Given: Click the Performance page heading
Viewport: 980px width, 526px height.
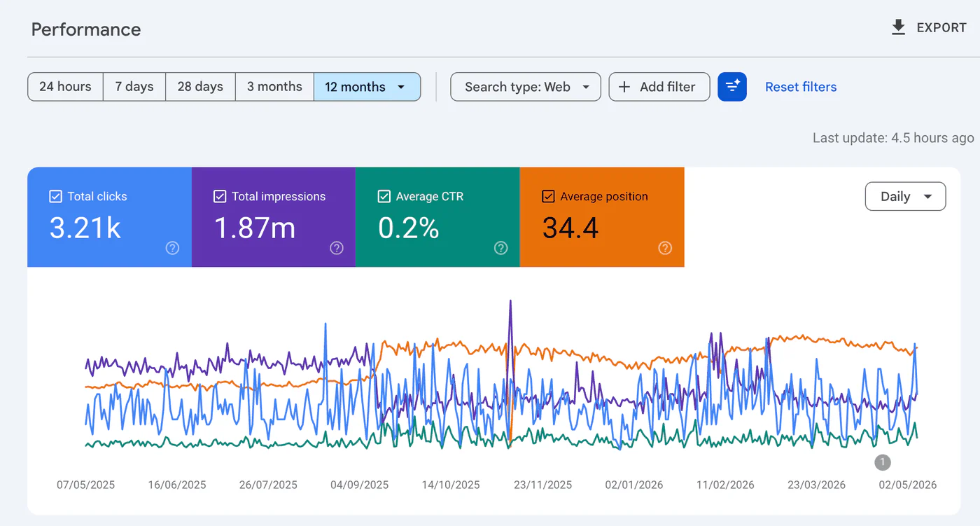Looking at the screenshot, I should pyautogui.click(x=86, y=29).
